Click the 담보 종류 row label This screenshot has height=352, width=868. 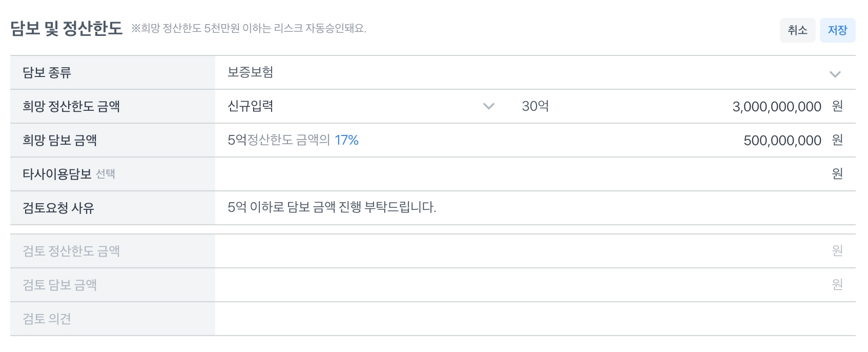click(47, 73)
